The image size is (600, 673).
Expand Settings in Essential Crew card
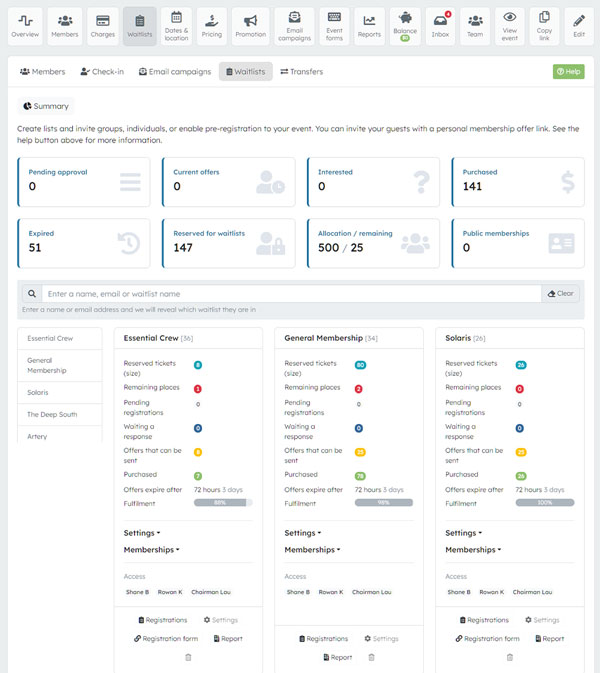pyautogui.click(x=142, y=533)
